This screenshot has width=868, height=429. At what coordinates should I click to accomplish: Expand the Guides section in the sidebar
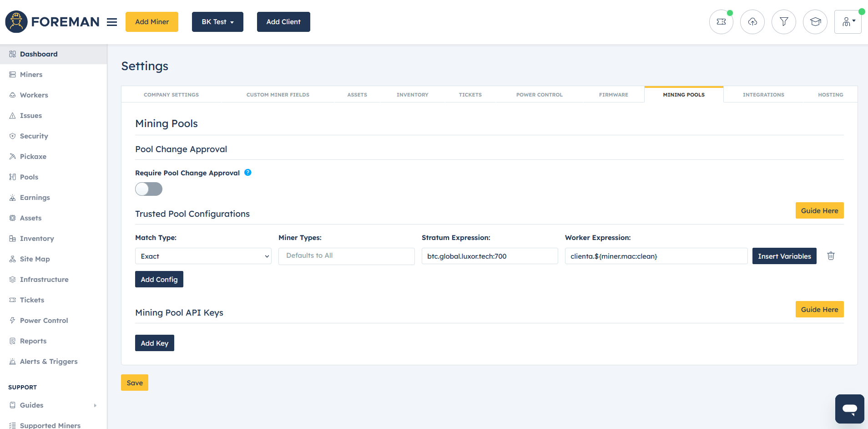(31, 405)
